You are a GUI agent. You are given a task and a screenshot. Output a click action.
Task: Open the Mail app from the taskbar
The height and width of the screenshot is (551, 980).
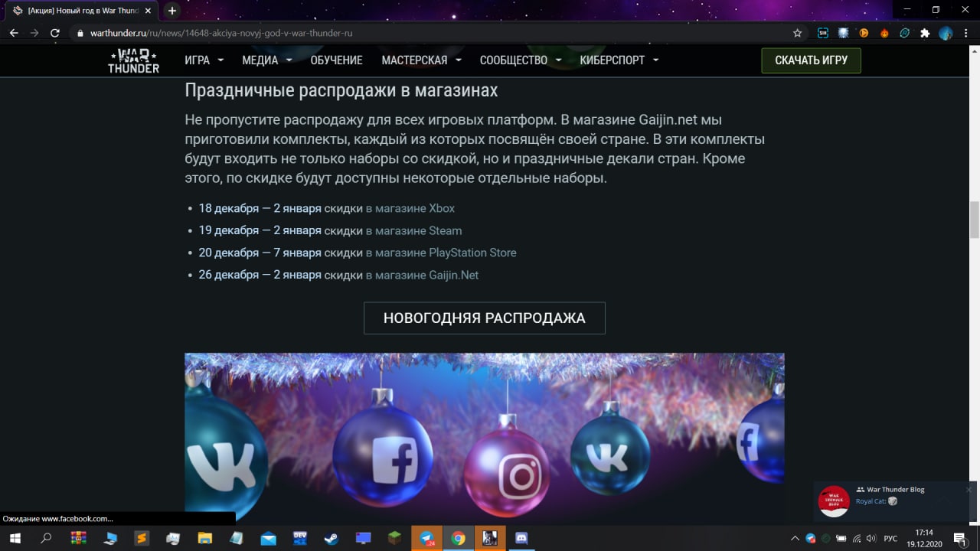[268, 538]
